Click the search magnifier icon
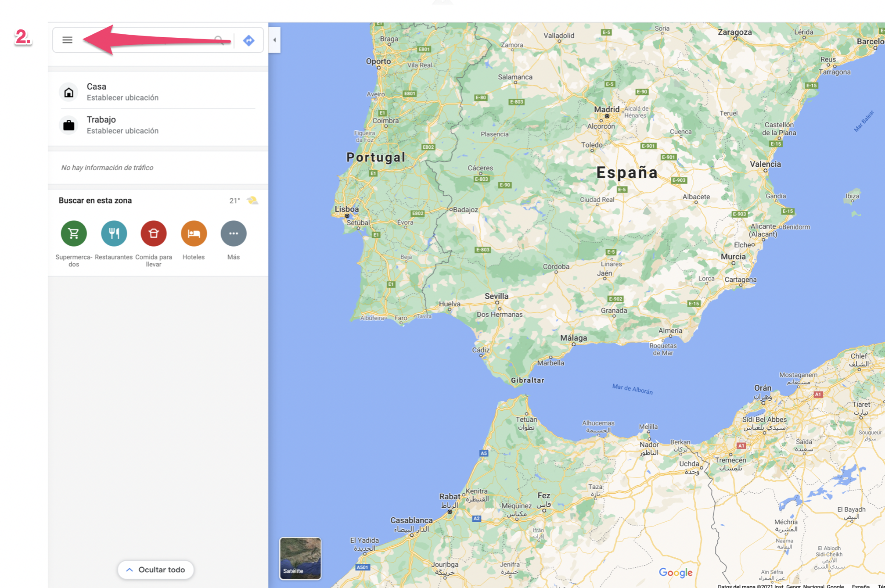885x588 pixels. click(219, 40)
